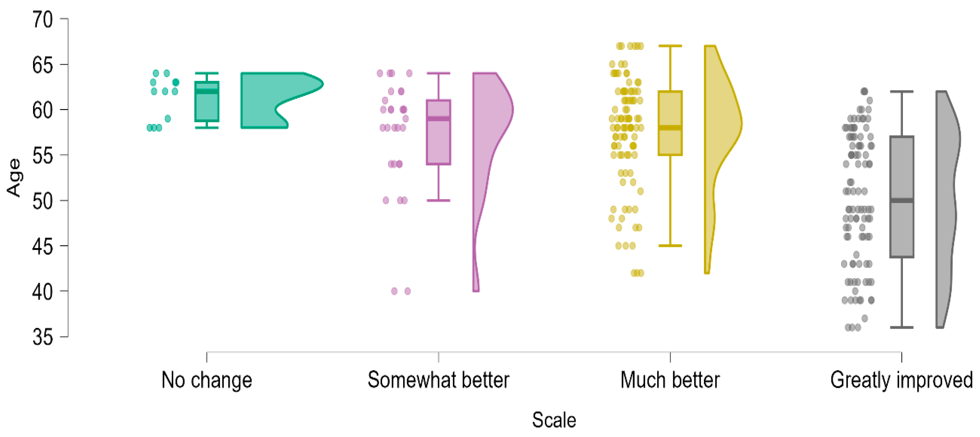Image resolution: width=980 pixels, height=437 pixels.
Task: Select the green 'No change' box plot
Action: pos(207,102)
